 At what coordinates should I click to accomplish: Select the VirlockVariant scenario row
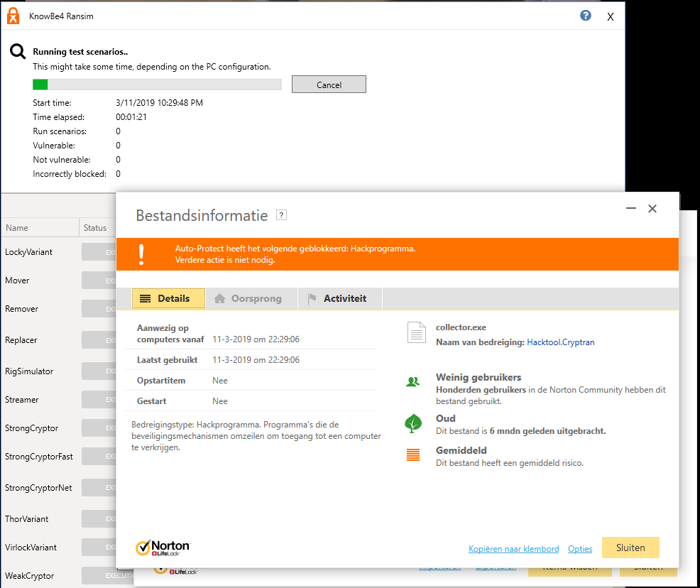(x=58, y=548)
